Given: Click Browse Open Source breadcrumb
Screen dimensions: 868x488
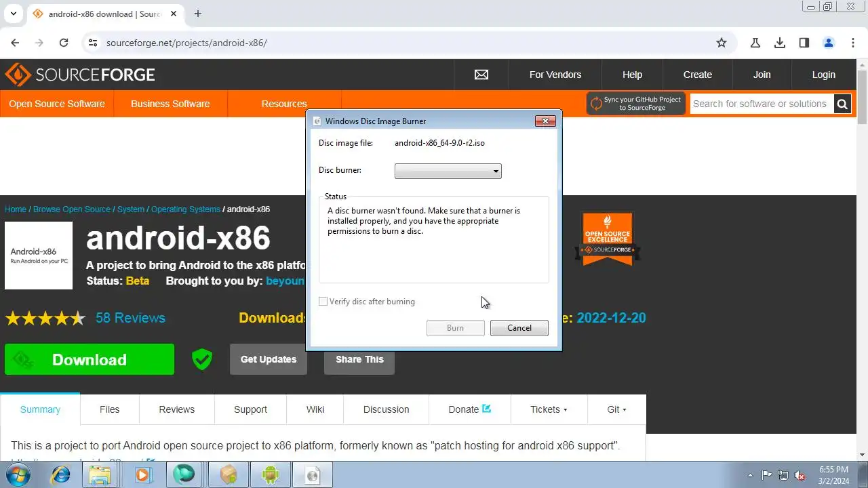Looking at the screenshot, I should tap(72, 209).
